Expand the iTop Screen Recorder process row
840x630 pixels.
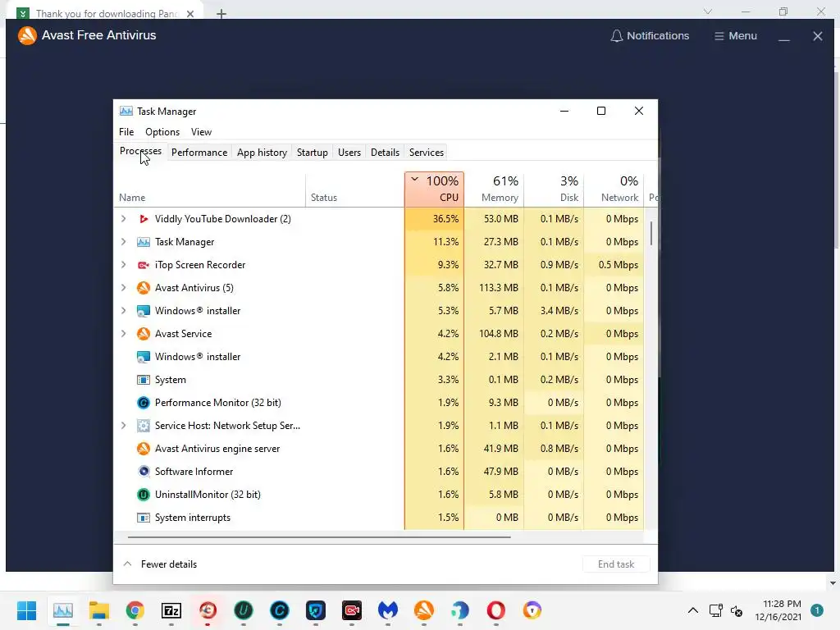pyautogui.click(x=124, y=265)
